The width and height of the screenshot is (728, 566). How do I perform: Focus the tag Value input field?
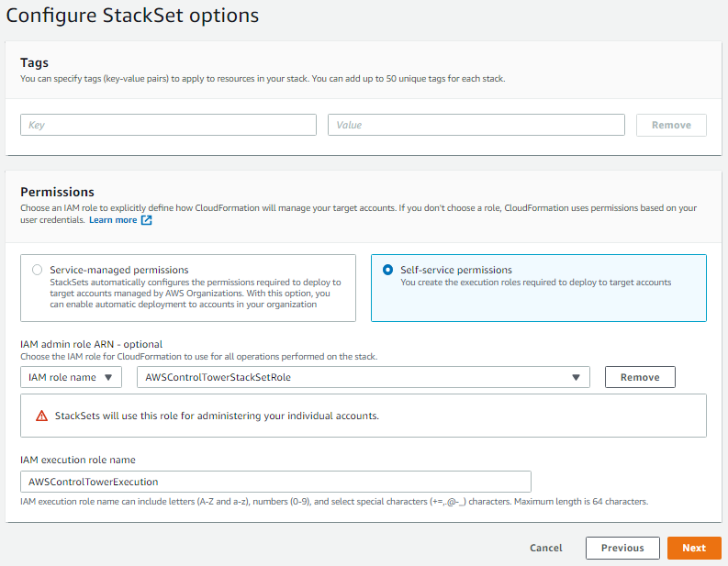(x=476, y=125)
